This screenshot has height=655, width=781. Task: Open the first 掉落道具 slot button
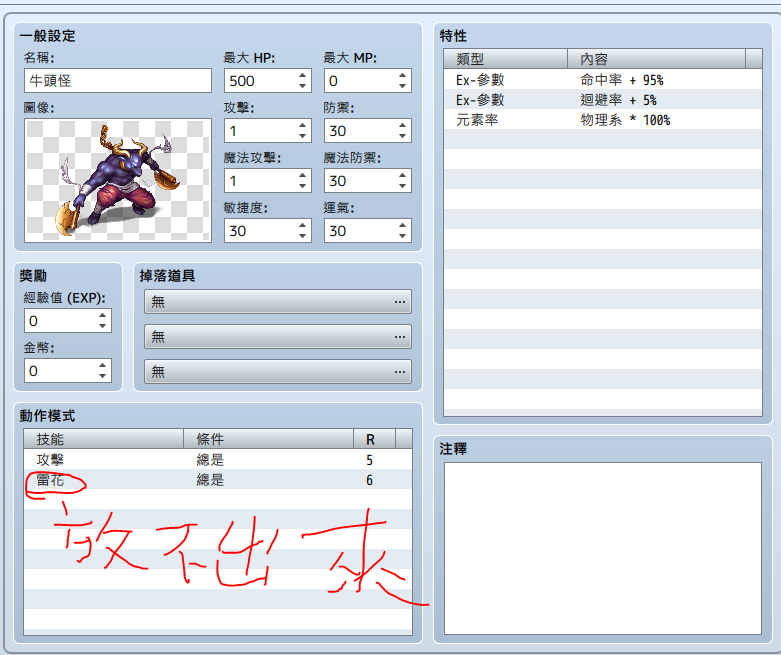278,302
